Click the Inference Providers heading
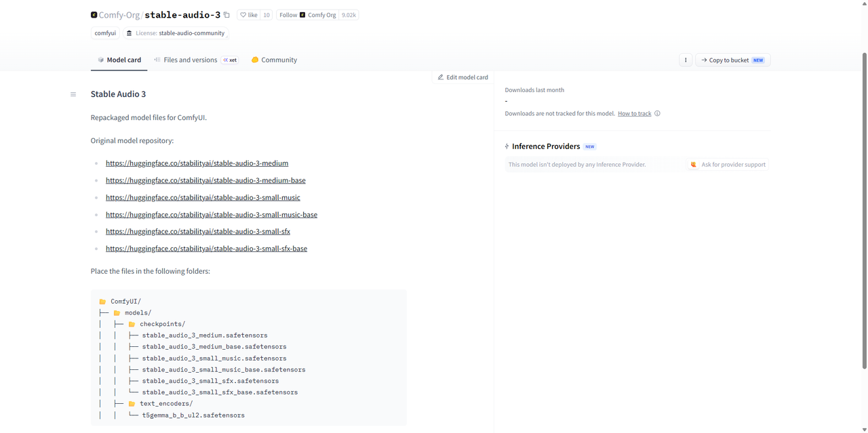Screen dimensions: 868x433 546,146
